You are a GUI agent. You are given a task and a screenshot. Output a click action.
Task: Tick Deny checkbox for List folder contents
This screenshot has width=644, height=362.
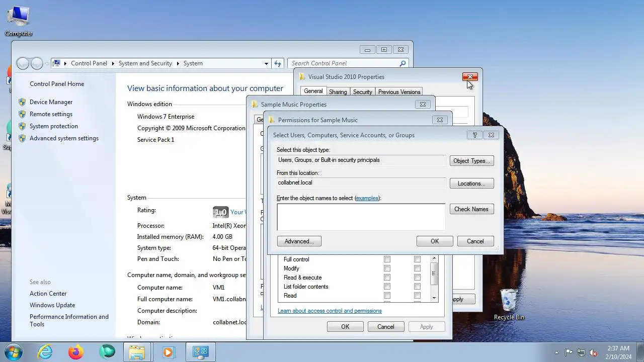(x=417, y=287)
